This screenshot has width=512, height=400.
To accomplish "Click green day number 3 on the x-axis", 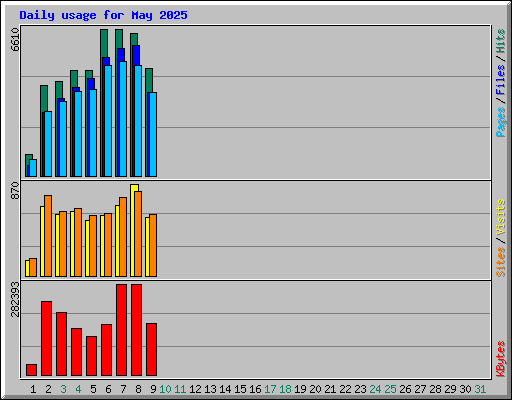I will [x=63, y=389].
